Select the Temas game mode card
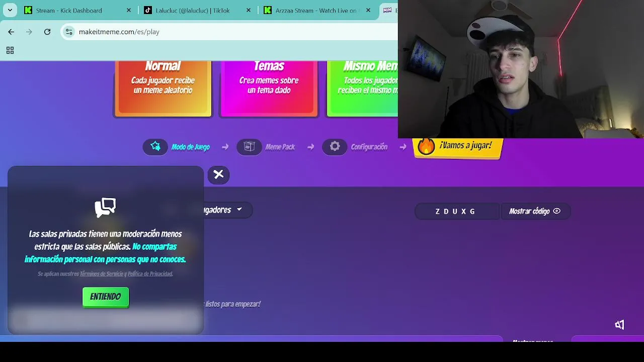 pos(269,88)
